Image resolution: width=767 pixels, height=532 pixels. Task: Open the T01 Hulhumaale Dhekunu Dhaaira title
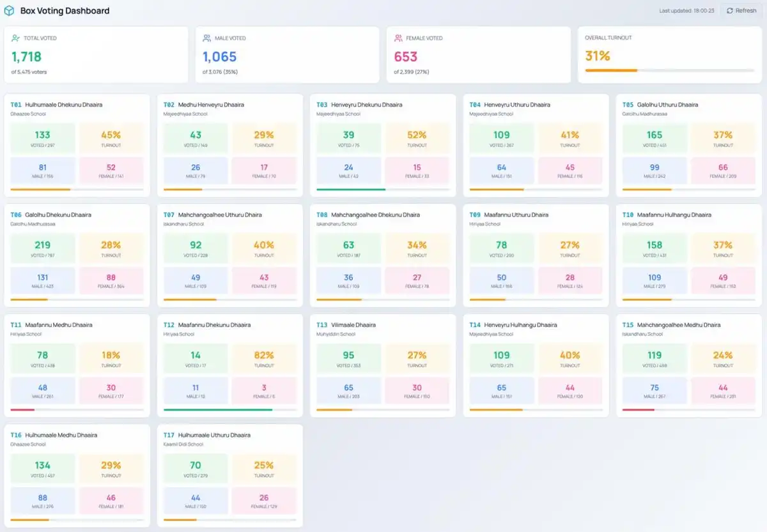tap(56, 105)
